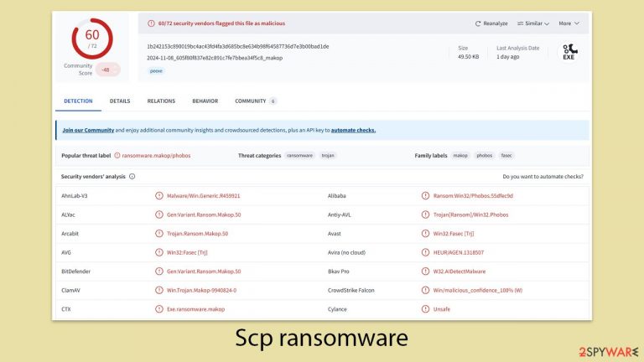Click alert icon in ClamAV row
Screen dimensions: 644x362
[159, 290]
